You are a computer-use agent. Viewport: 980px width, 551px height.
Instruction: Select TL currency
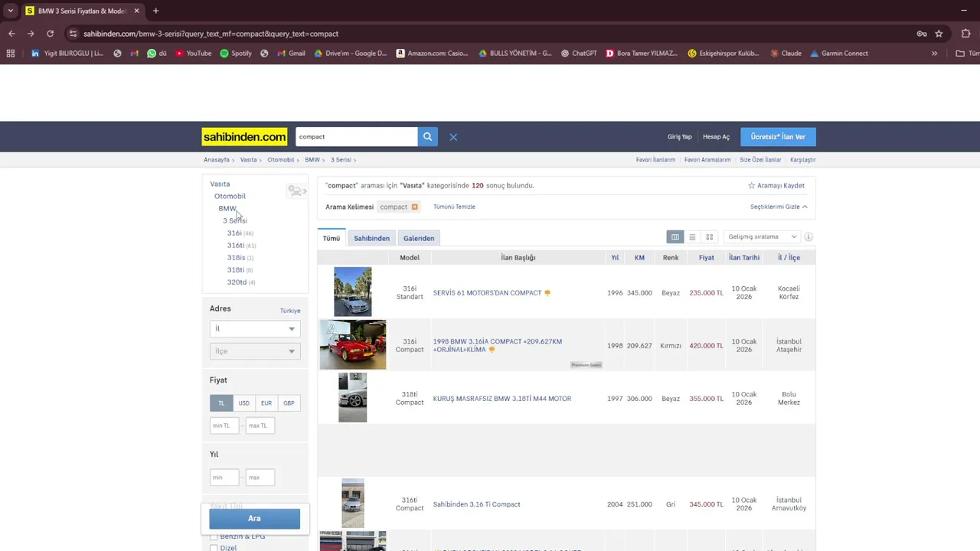point(221,403)
